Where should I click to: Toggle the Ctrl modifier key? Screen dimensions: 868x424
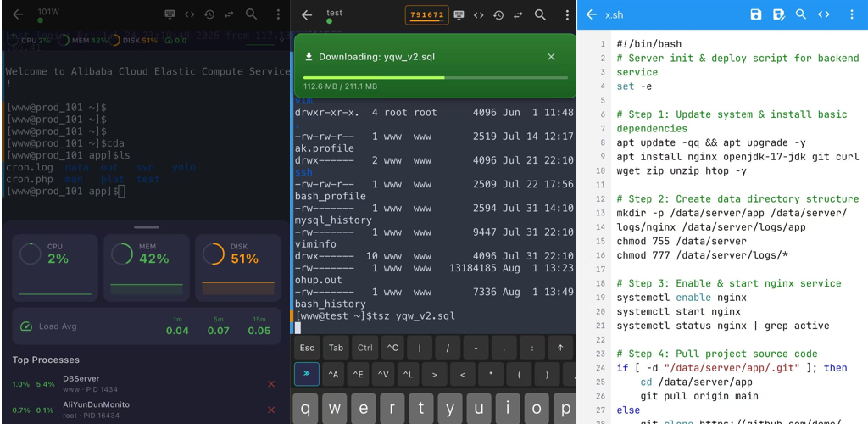364,348
